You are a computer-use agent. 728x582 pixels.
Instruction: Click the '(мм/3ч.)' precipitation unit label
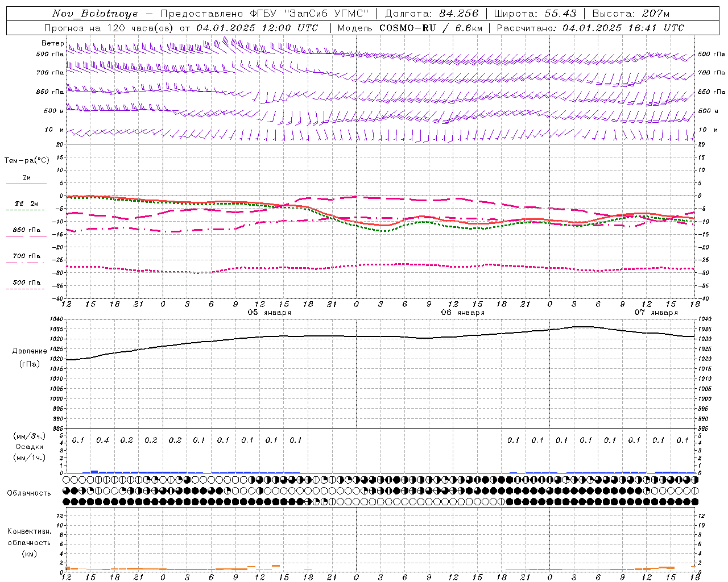(x=30, y=436)
